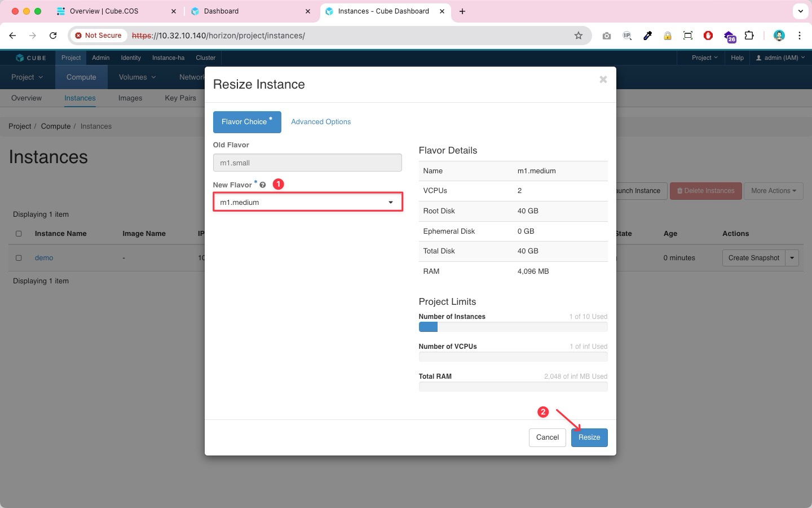Toggle the select-all instances checkbox
Viewport: 812px width, 508px height.
point(19,234)
